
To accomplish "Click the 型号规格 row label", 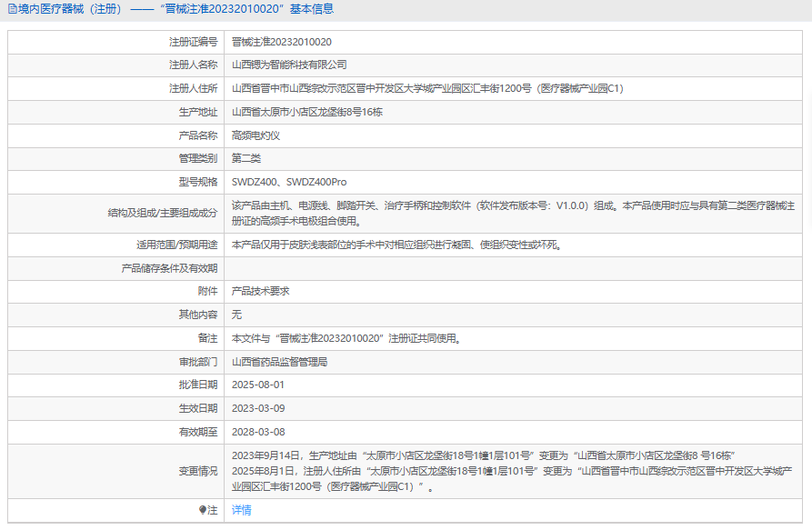I will (198, 182).
